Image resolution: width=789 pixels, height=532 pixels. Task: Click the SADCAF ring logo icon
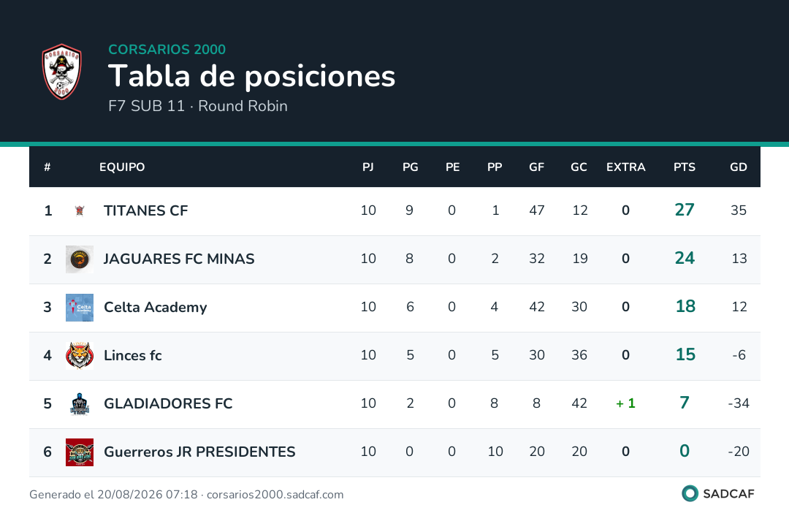(690, 493)
